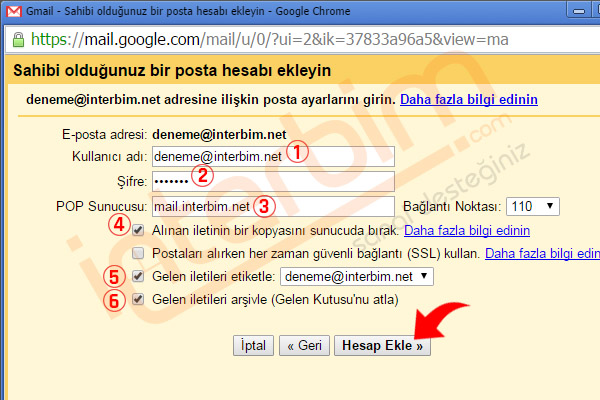Toggle 'Gelen iletileri arşivle' checkbox
The width and height of the screenshot is (600, 400).
[138, 299]
